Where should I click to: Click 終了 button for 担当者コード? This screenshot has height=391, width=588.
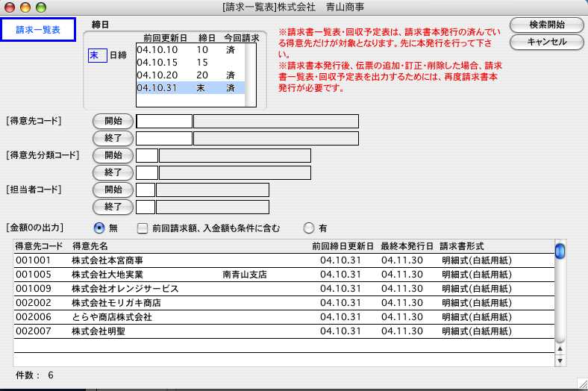pos(113,207)
